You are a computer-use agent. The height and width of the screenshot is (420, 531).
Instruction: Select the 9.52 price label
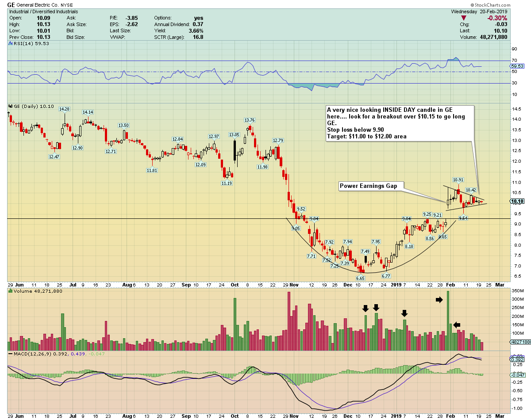coord(301,209)
